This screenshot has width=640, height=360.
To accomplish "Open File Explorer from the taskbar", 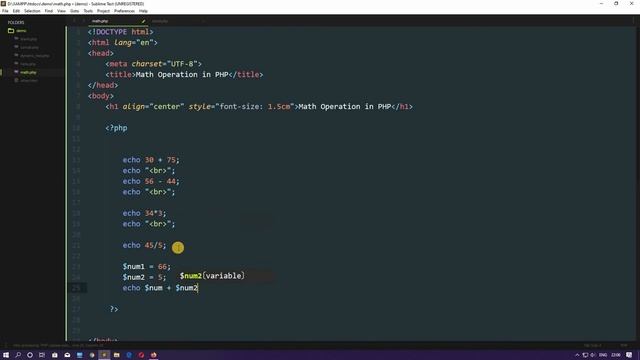I will pos(116,355).
